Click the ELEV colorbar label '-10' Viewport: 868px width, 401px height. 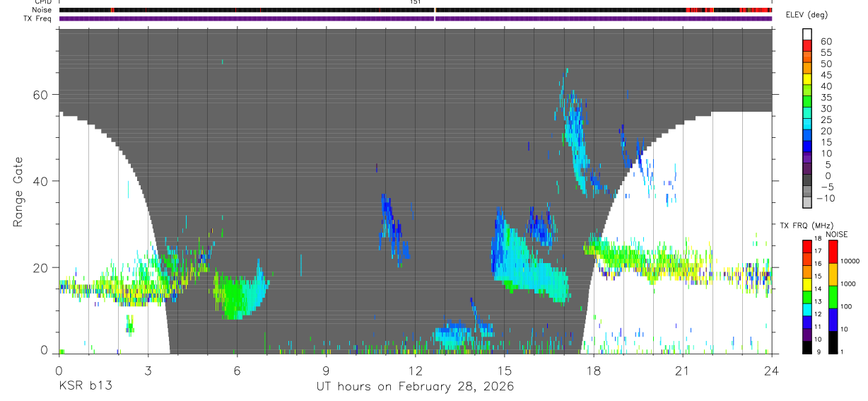826,199
